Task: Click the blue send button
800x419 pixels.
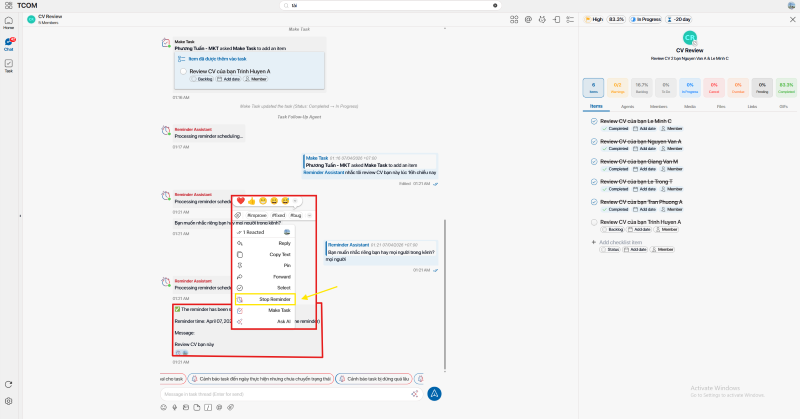Action: coord(434,393)
